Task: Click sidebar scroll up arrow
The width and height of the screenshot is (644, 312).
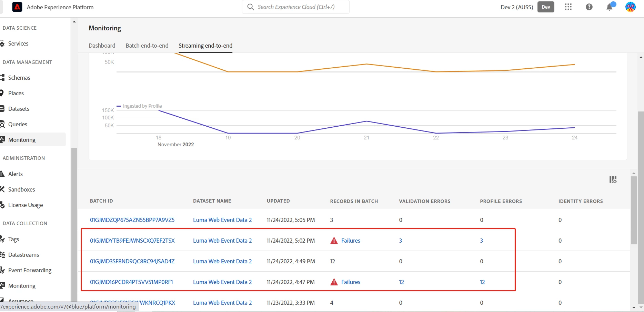Action: [x=74, y=21]
